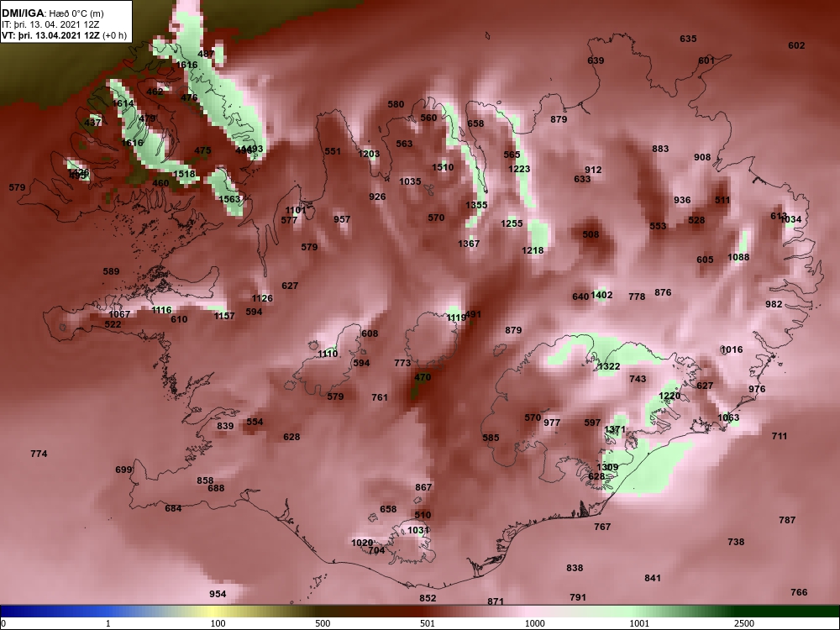This screenshot has width=840, height=630.
Task: Click the map value 1220
Action: point(669,396)
